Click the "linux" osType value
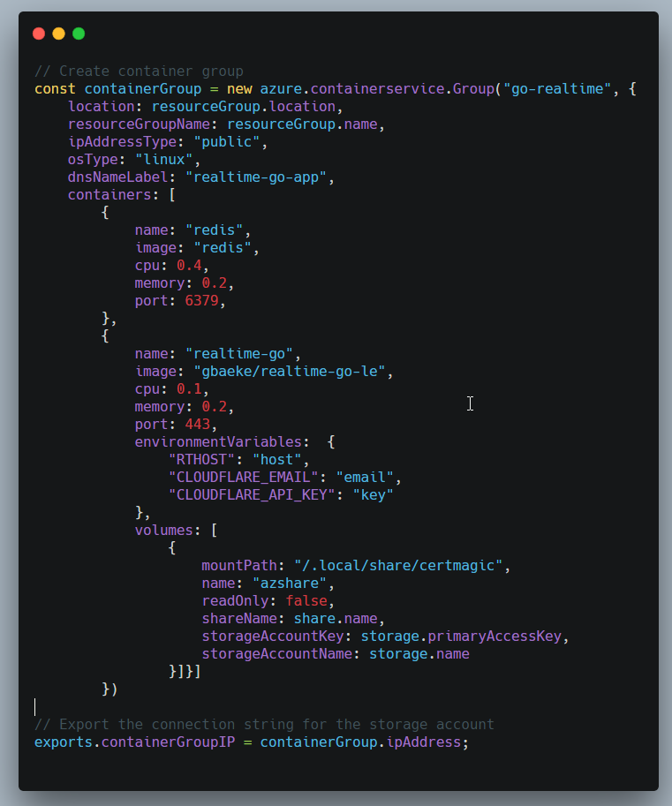Screen dimensions: 672x806 coord(168,160)
